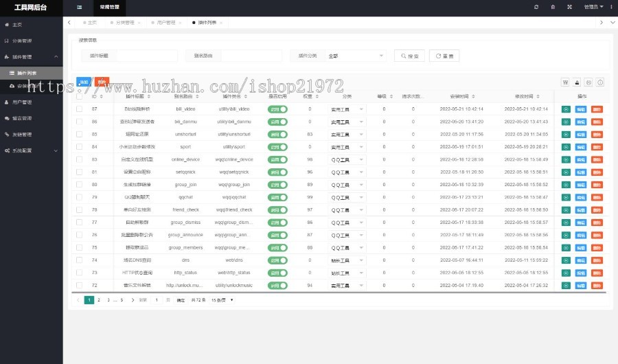618x364 pixels.
Task: Open 友链管理 link item in sidebar
Action: point(32,135)
